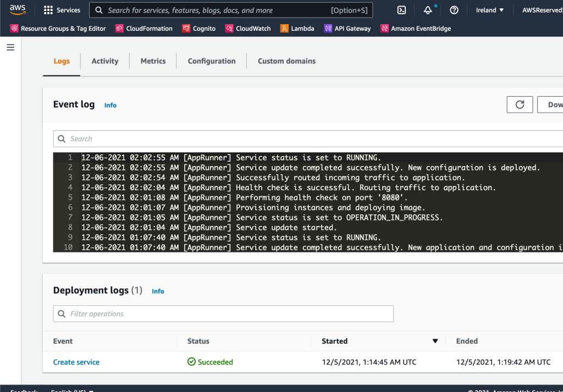563x392 pixels.
Task: Expand the Ireland region dropdown
Action: coord(489,10)
